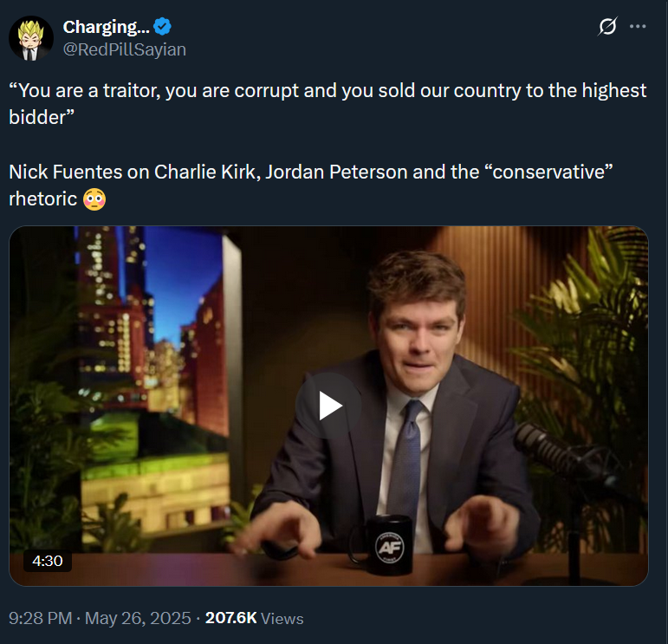Screen dimensions: 668x644
Task: View the 207.6K Views analytics
Action: tap(230, 618)
